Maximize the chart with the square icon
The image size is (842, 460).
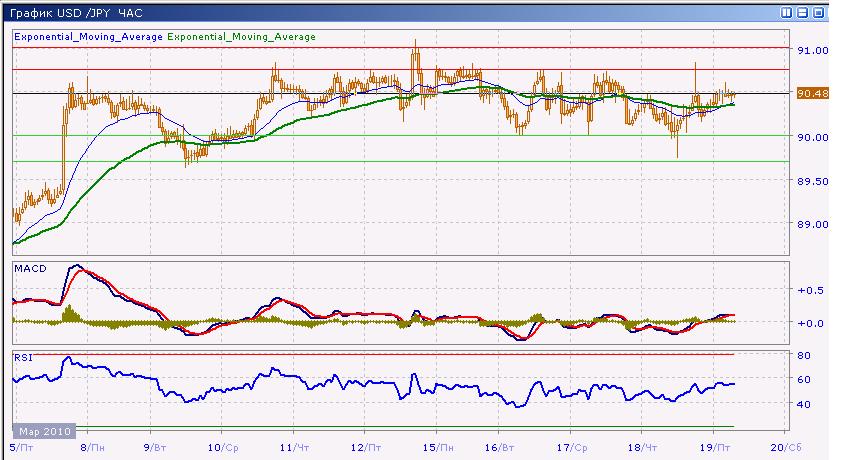tap(819, 13)
